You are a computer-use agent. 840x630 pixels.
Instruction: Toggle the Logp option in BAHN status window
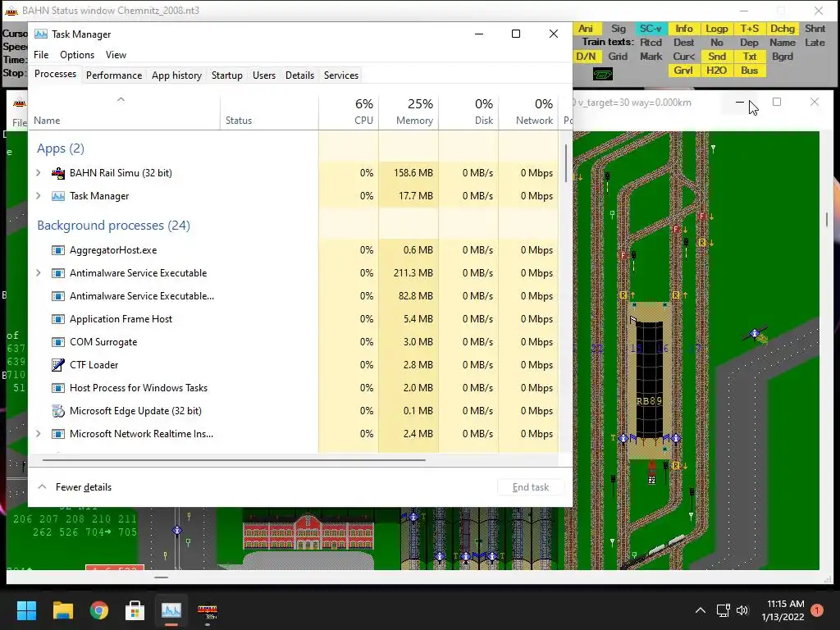click(717, 29)
